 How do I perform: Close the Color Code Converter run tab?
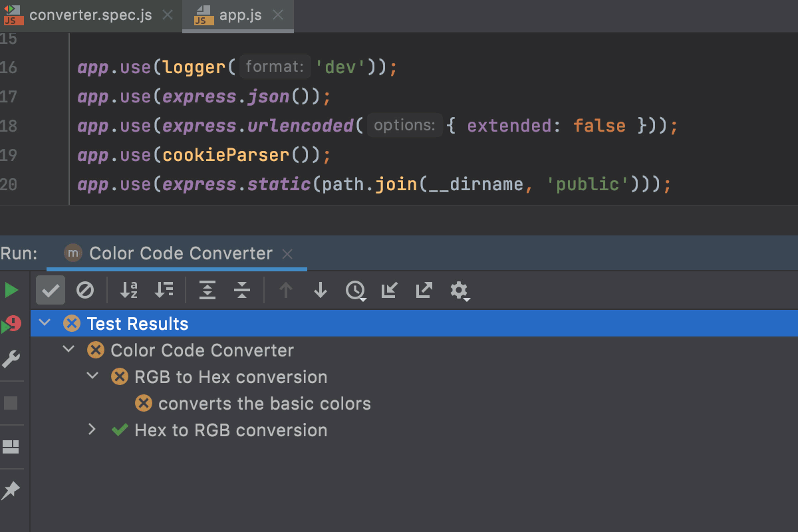coord(287,253)
